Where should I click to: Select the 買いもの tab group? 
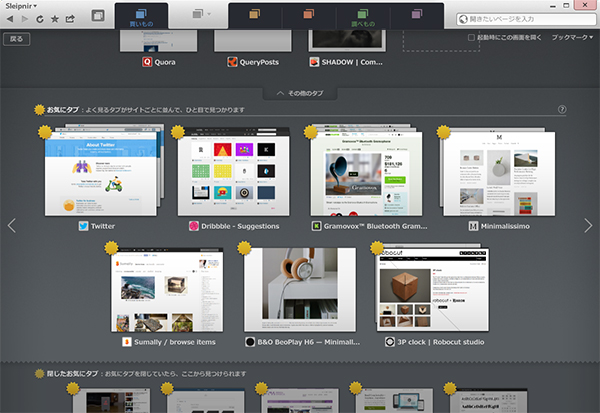[x=143, y=15]
